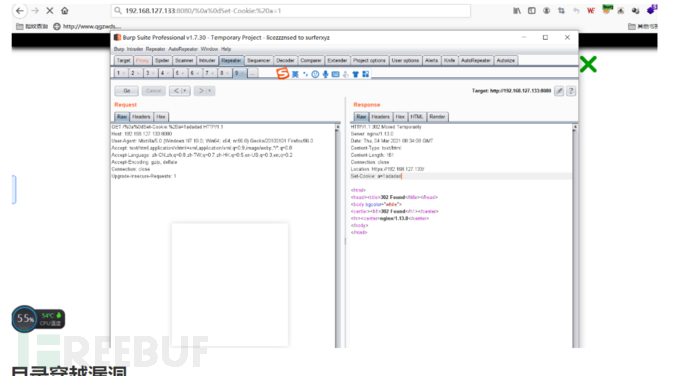The width and height of the screenshot is (690, 376).
Task: Select the Response Raw tab
Action: (x=361, y=117)
